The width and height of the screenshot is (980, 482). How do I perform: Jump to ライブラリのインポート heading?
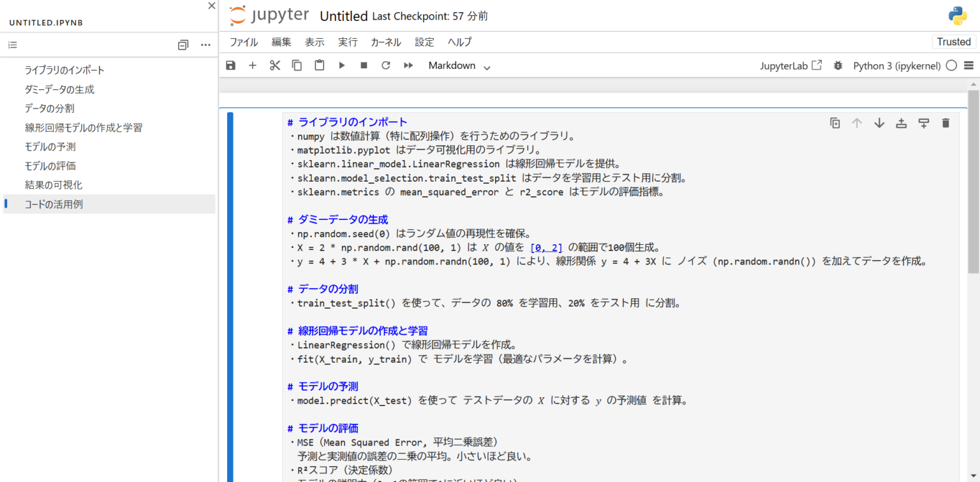click(x=64, y=70)
